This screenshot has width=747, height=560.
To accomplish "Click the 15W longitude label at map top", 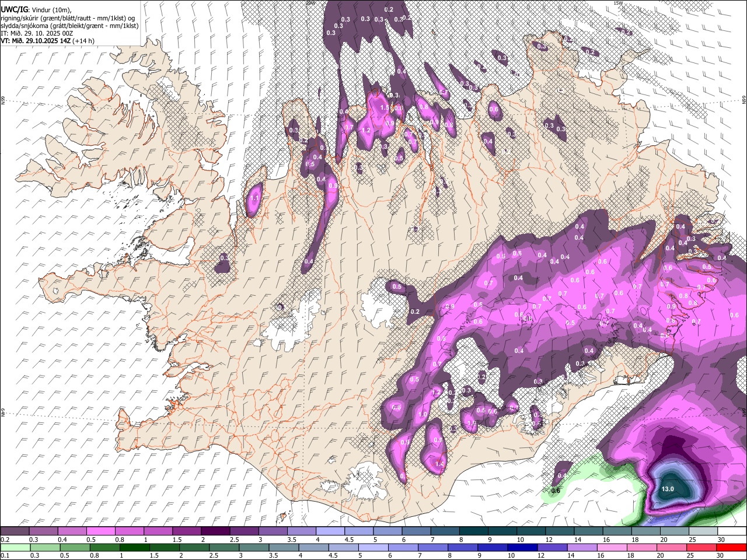I will [x=618, y=3].
